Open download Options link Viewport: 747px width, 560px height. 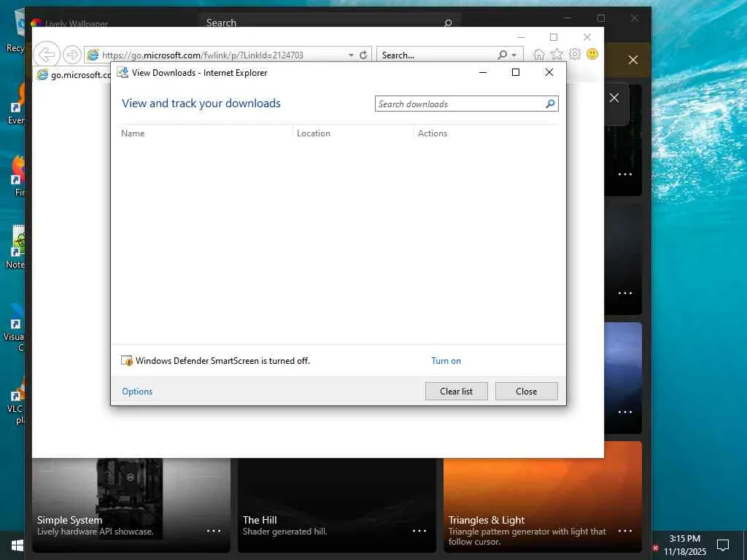click(137, 392)
